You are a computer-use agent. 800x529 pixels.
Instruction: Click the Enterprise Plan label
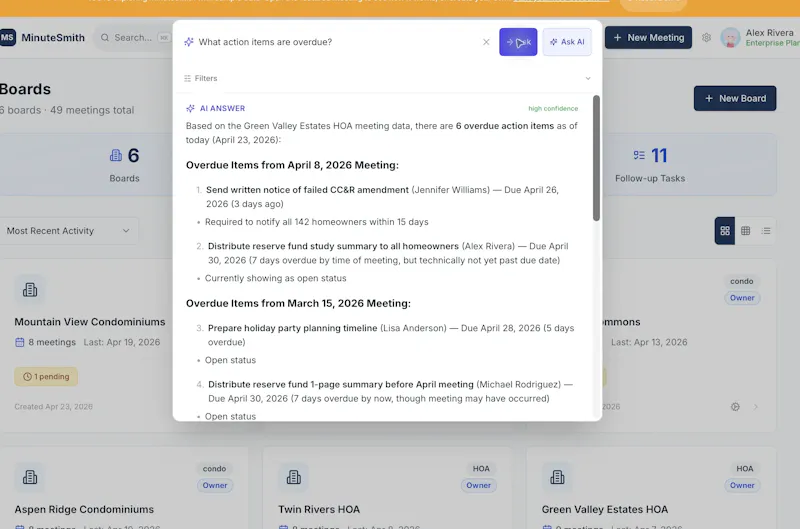tap(772, 43)
